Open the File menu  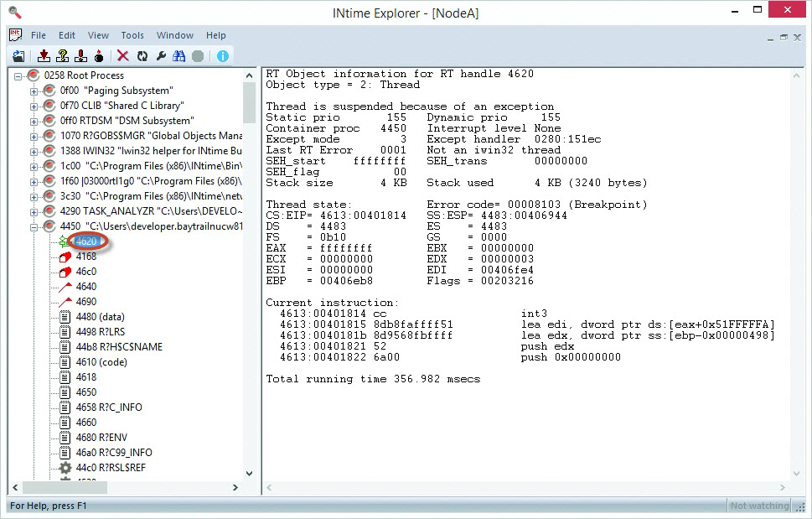(x=39, y=35)
